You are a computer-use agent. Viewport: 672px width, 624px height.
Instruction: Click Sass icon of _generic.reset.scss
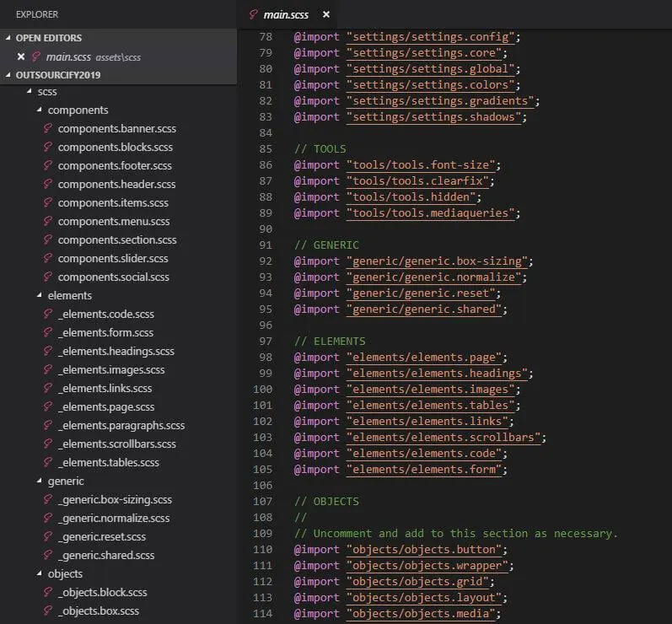(x=48, y=536)
